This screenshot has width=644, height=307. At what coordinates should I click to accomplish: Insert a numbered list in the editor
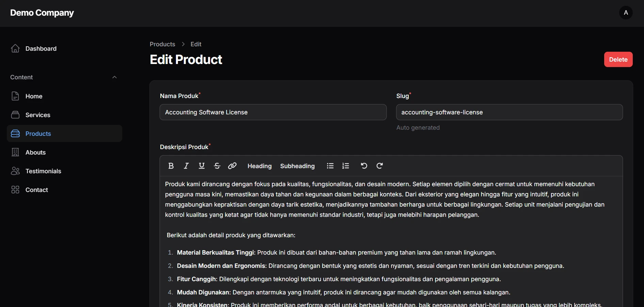pos(345,166)
